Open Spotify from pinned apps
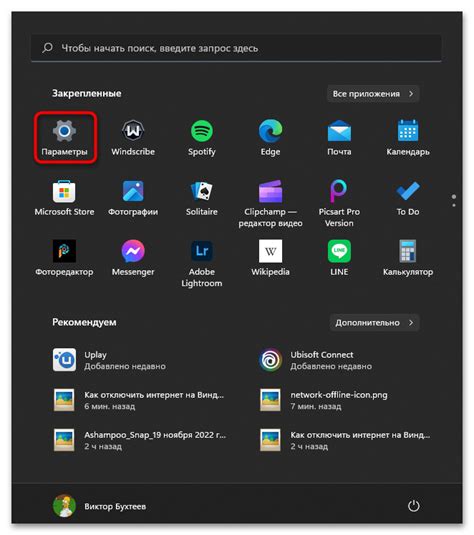The image size is (474, 535). [x=202, y=138]
